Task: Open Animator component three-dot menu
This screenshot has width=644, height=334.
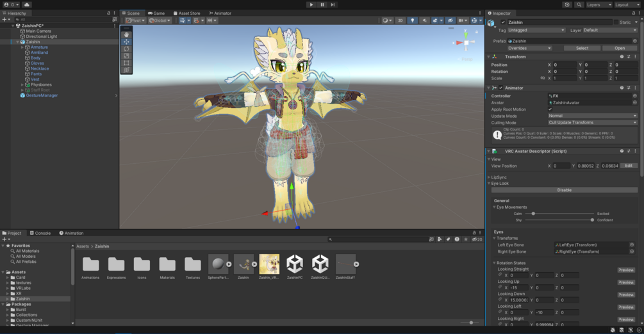Action: pyautogui.click(x=635, y=88)
